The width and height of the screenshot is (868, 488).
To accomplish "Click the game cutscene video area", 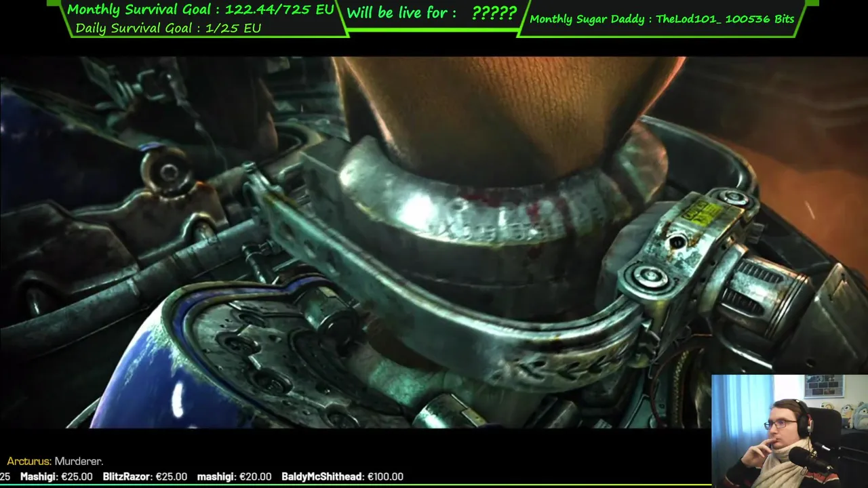I will pyautogui.click(x=434, y=242).
